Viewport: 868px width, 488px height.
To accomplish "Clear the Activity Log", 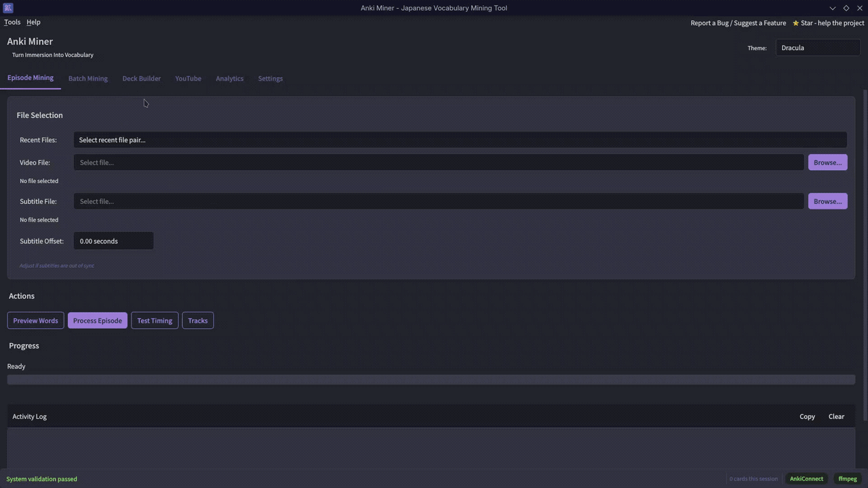I will [836, 417].
